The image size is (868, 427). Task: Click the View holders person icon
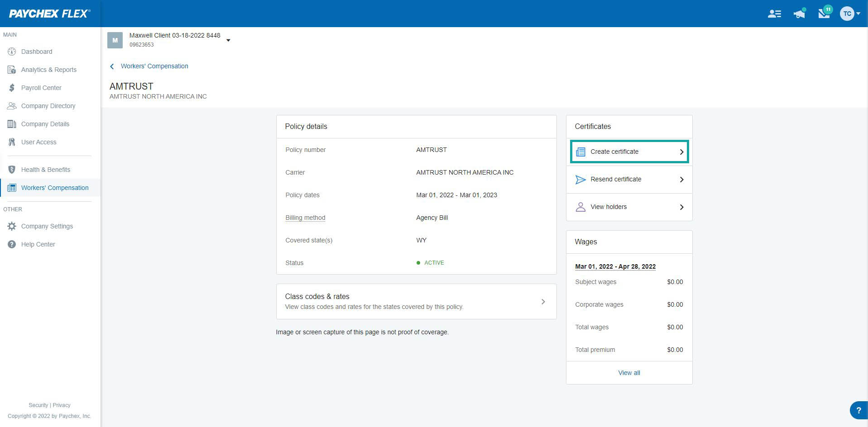click(x=580, y=207)
